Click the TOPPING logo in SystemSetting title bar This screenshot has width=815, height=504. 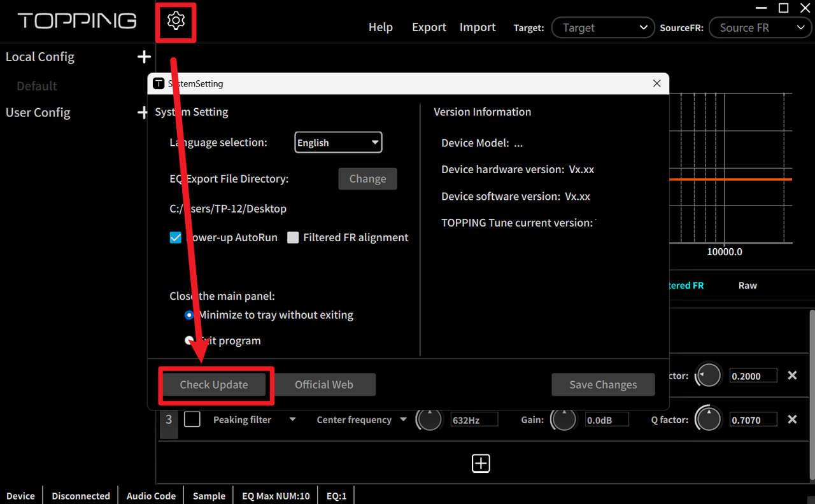159,83
